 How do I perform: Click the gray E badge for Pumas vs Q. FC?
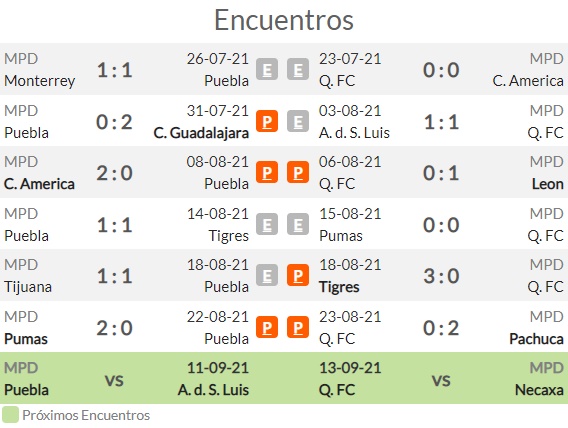[x=298, y=224]
